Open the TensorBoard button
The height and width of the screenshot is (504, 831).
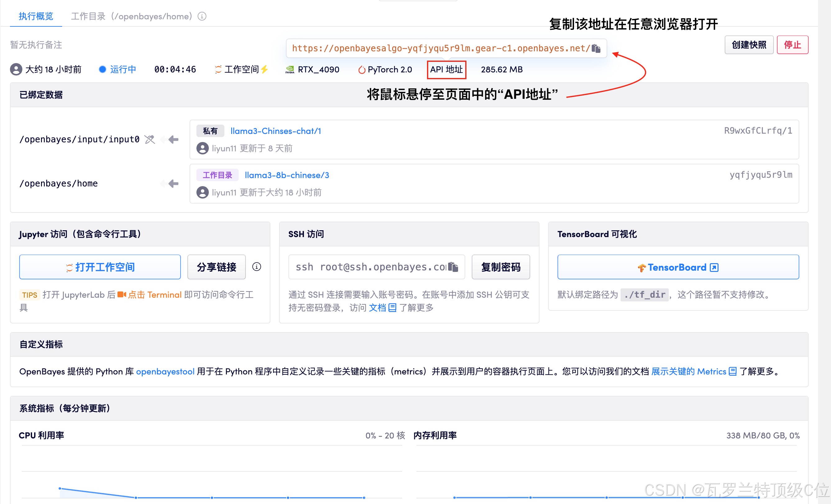click(678, 267)
